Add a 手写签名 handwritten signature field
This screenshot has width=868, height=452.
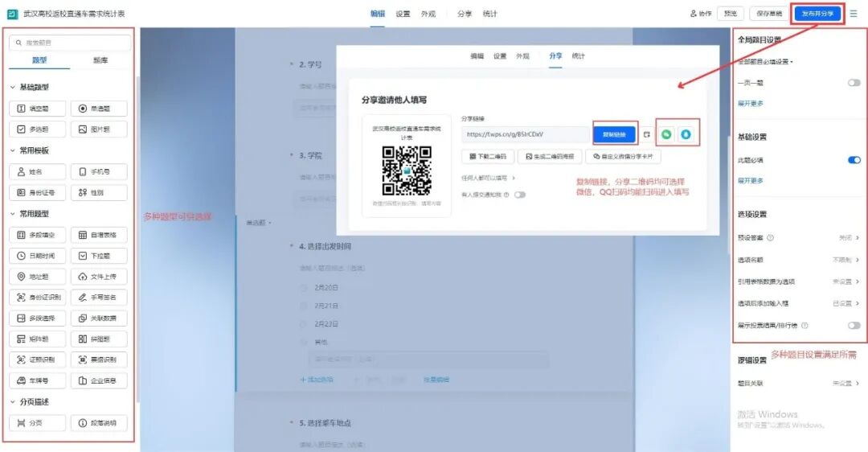click(99, 298)
